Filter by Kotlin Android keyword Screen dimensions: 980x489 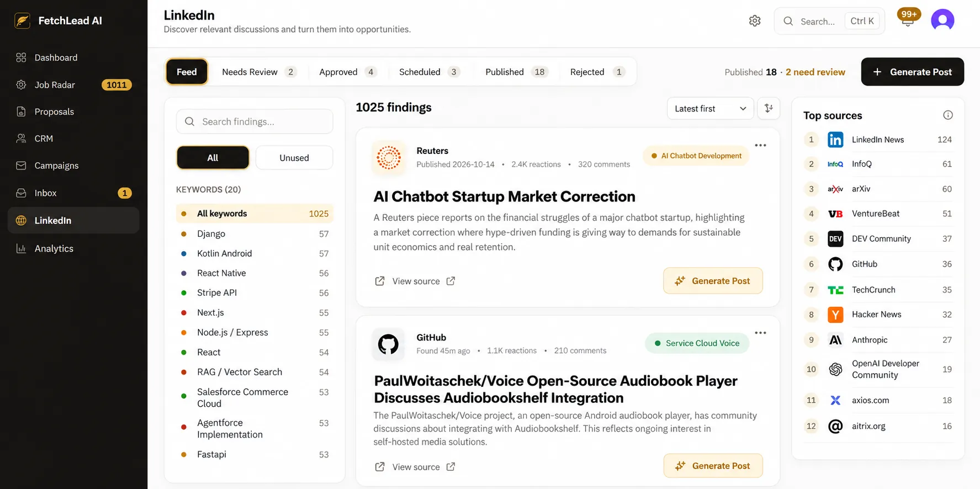255,253
